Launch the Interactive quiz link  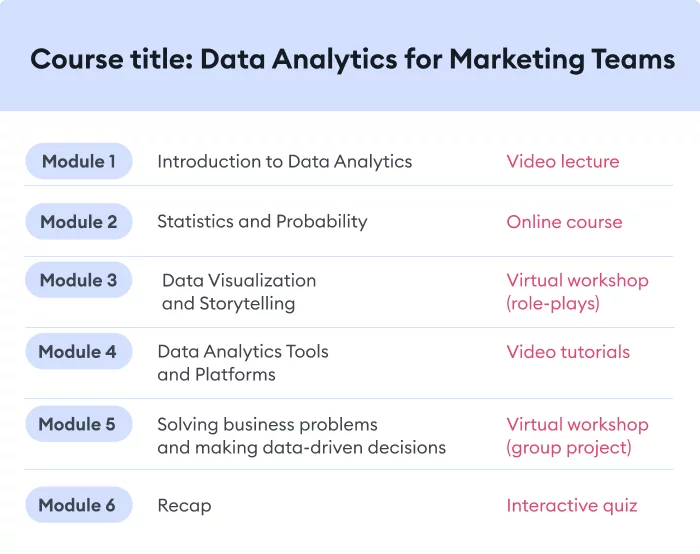point(571,505)
